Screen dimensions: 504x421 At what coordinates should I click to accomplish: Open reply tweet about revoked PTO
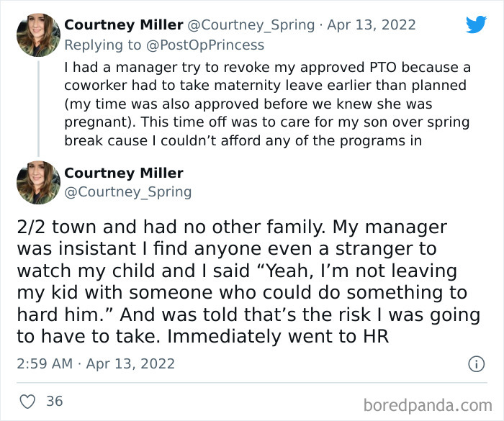[x=266, y=104]
